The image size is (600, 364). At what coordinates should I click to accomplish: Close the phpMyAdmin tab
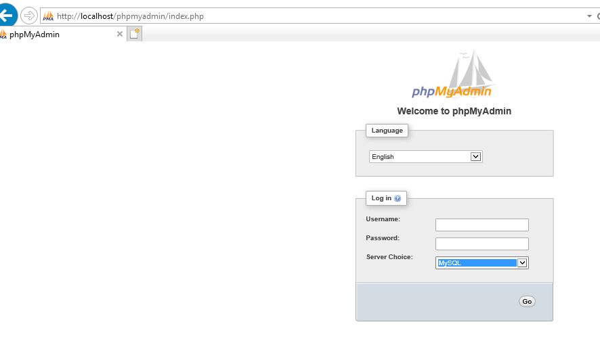pos(120,34)
